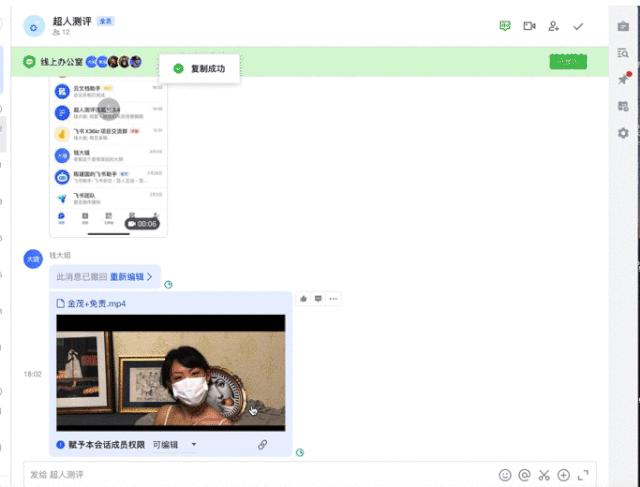Open chat settings gear in right sidebar
The image size is (640, 487).
point(623,133)
